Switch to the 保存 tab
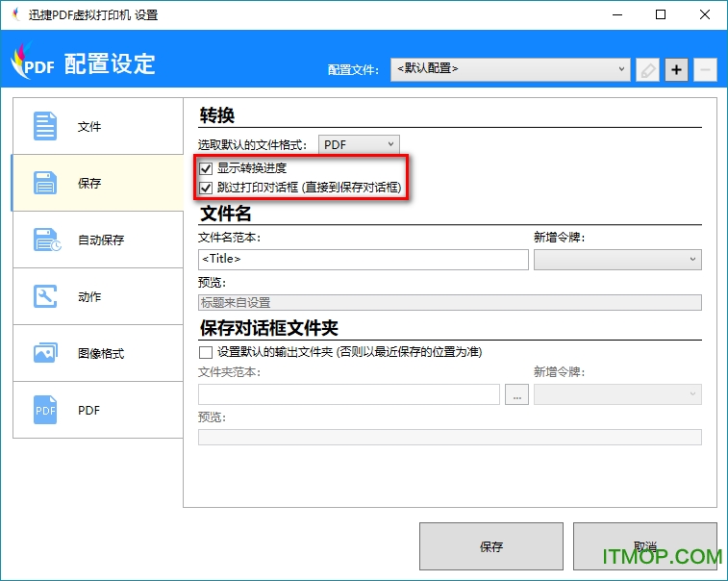This screenshot has height=581, width=728. pos(98,183)
